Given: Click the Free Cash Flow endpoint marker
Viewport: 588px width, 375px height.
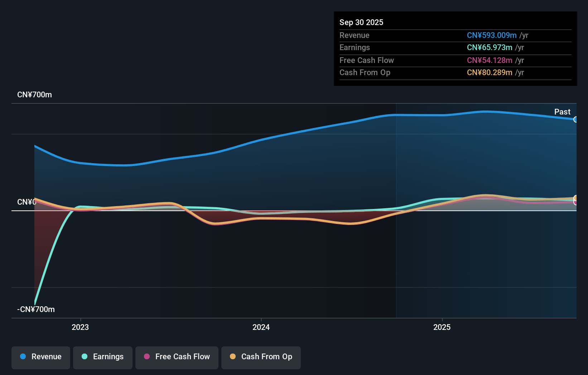Looking at the screenshot, I should [575, 203].
